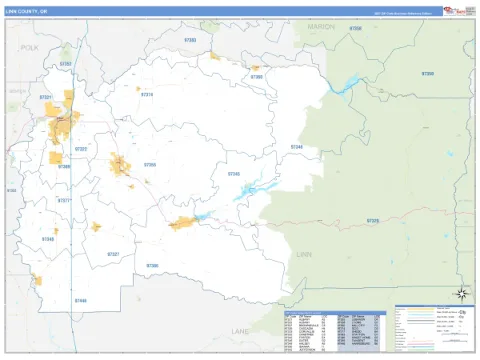The image size is (480, 360).
Task: Click the POLK county label
Action: [x=30, y=48]
